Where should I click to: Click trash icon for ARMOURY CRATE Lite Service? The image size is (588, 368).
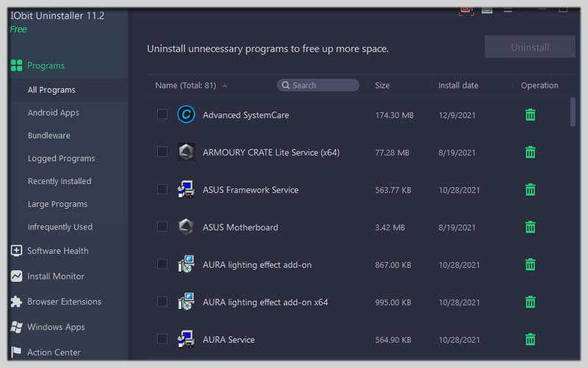[x=530, y=152]
